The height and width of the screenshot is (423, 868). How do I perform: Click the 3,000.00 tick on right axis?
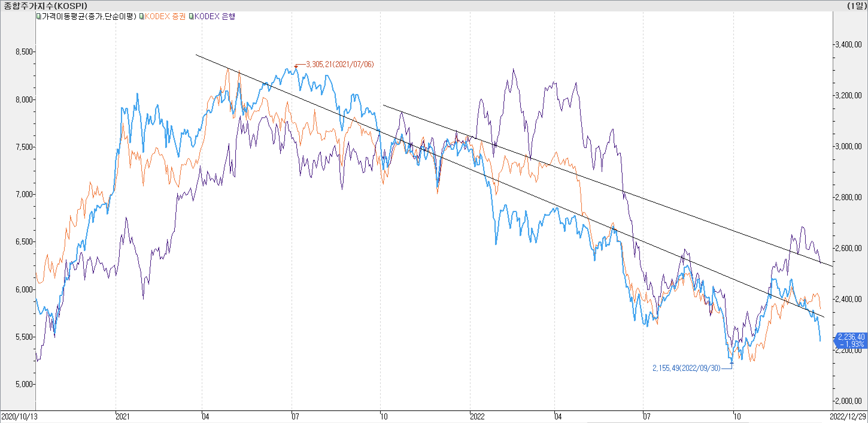coord(849,146)
